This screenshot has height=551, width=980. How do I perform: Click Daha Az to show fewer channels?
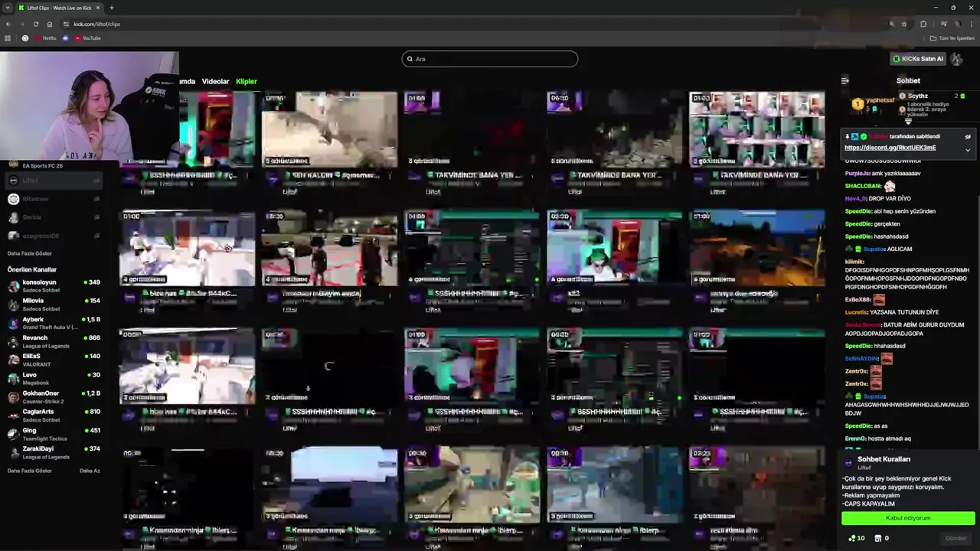tap(90, 471)
